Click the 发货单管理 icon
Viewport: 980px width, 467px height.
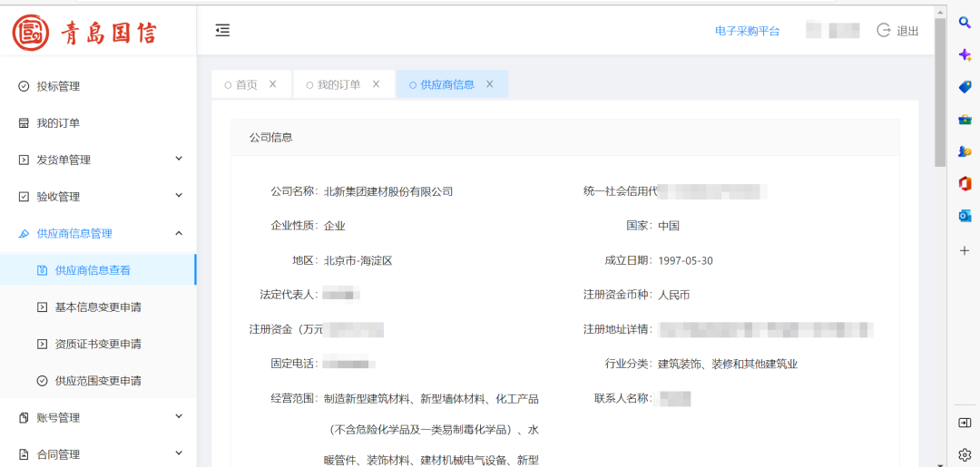pyautogui.click(x=24, y=160)
